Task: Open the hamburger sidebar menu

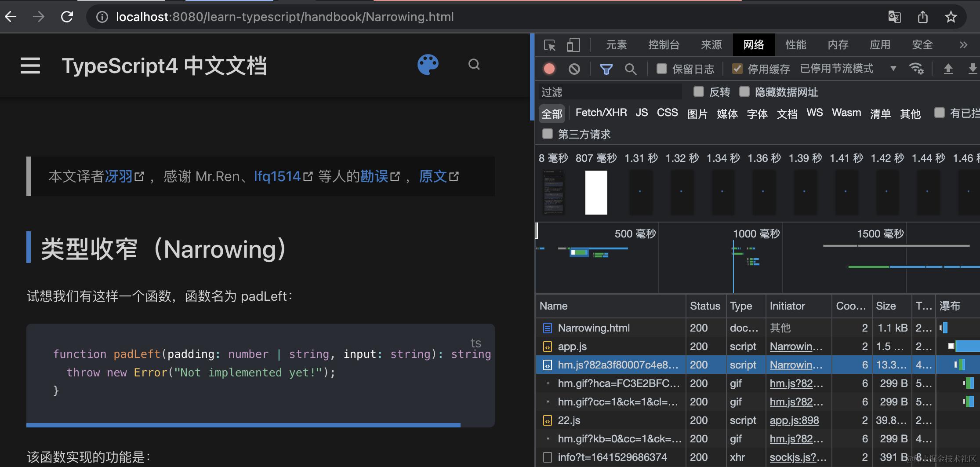Action: click(30, 66)
